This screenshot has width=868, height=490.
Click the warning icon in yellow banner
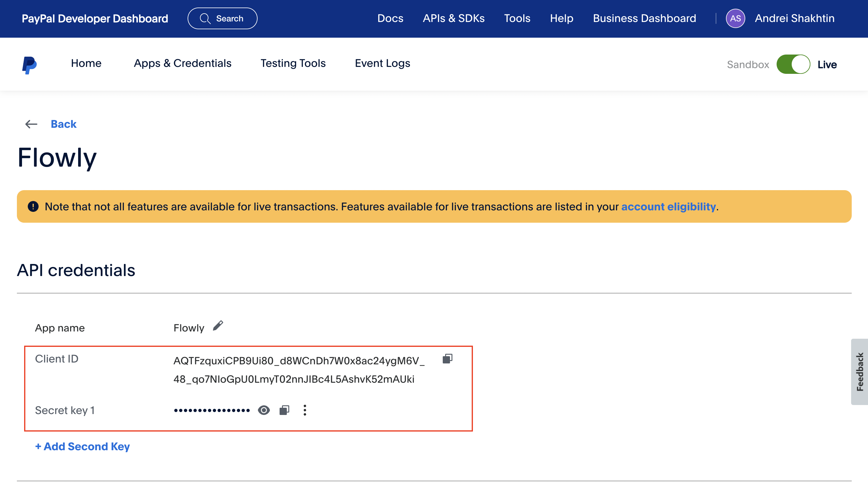[33, 206]
